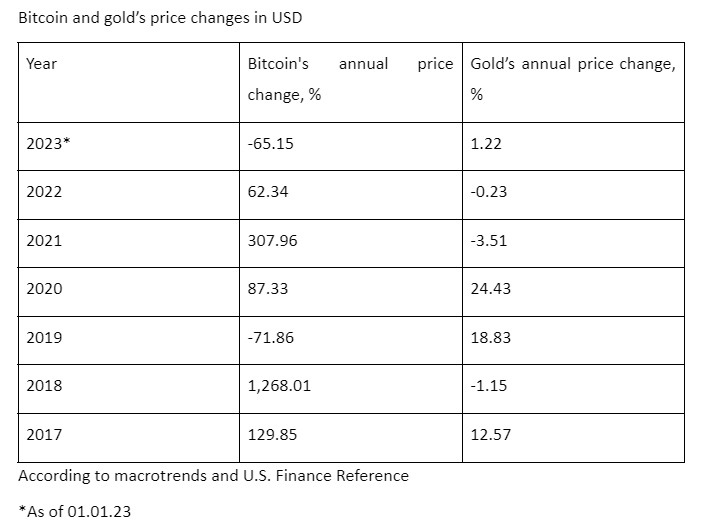The width and height of the screenshot is (709, 530).
Task: Select the Bitcoin's annual price change header
Action: point(350,79)
